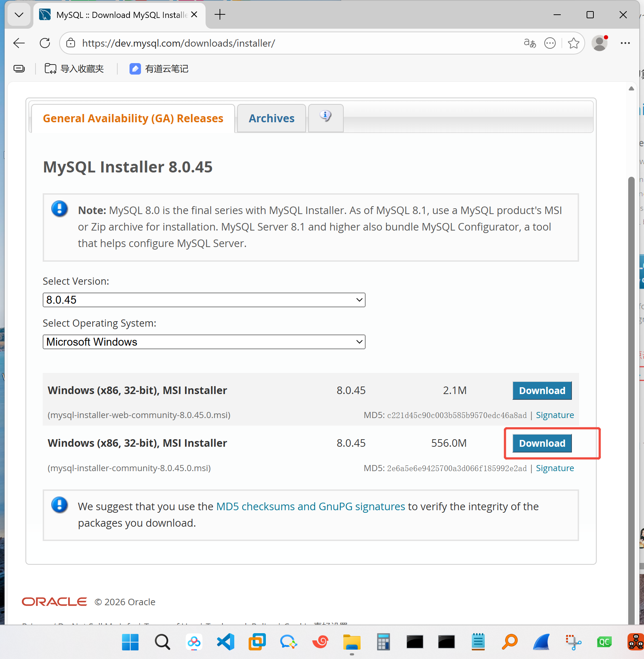Expand the Select Version 8.0.45 dropdown

click(x=204, y=300)
